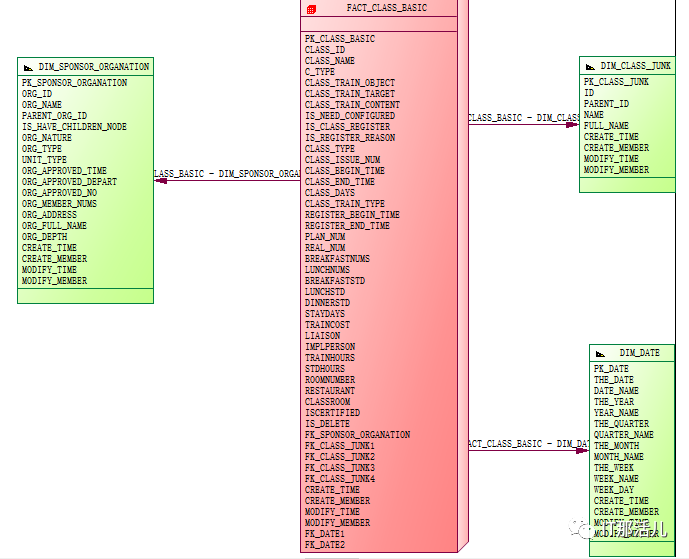Click the ISCERTIFIED column

pos(333,413)
